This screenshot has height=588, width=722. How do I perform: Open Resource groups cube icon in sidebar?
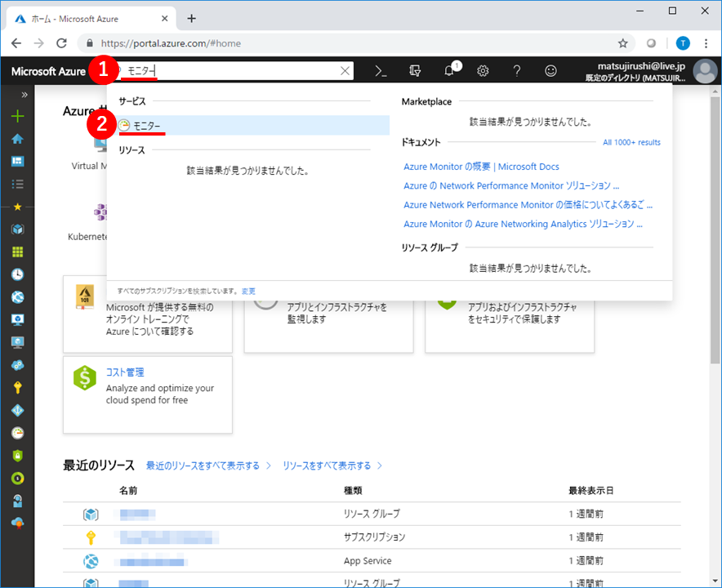pos(17,229)
